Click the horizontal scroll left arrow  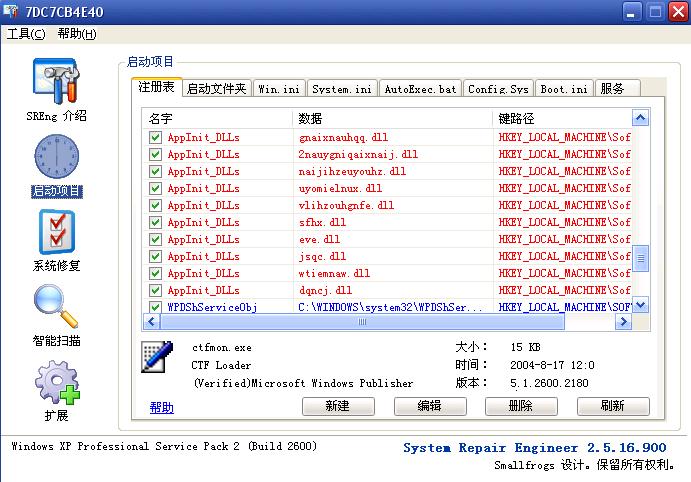pyautogui.click(x=152, y=322)
